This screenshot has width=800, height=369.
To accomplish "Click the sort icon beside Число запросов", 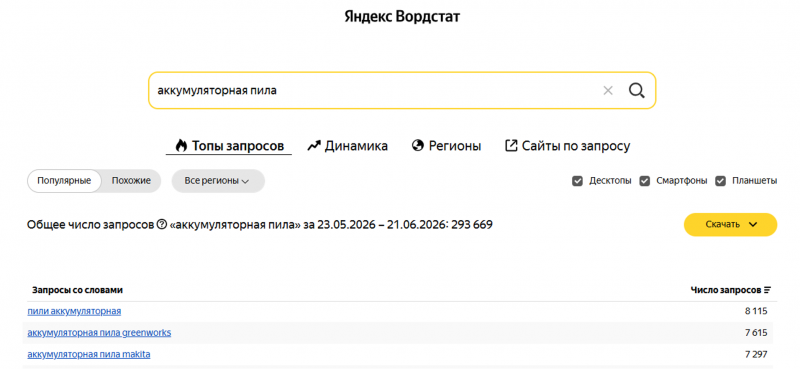I will point(767,290).
